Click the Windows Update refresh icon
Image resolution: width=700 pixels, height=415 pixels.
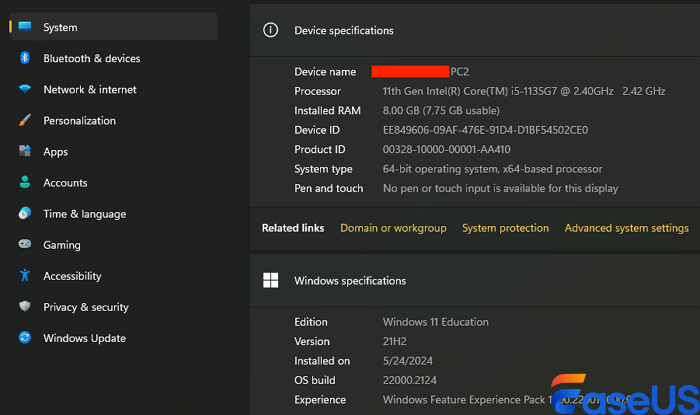[24, 338]
